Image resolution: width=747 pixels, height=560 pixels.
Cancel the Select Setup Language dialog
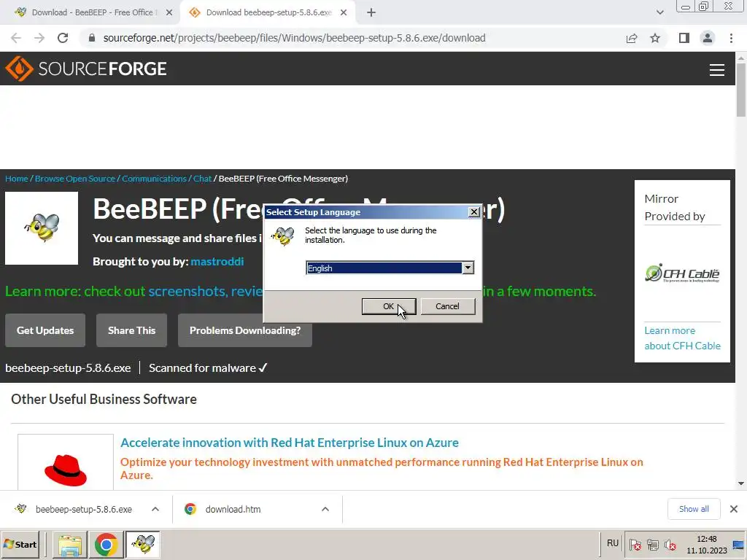pyautogui.click(x=447, y=306)
